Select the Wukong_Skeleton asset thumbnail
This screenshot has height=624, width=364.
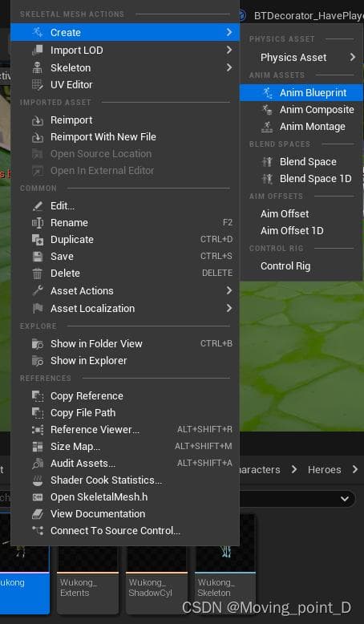coord(225,564)
